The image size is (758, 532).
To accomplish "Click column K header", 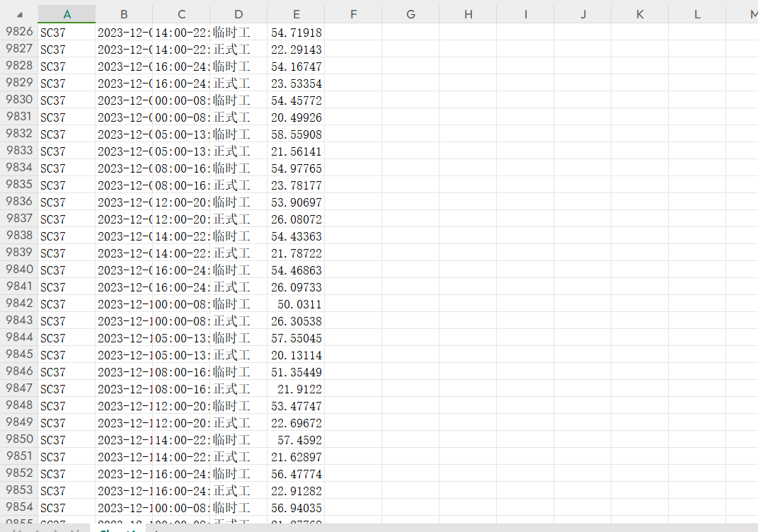I will pos(640,14).
